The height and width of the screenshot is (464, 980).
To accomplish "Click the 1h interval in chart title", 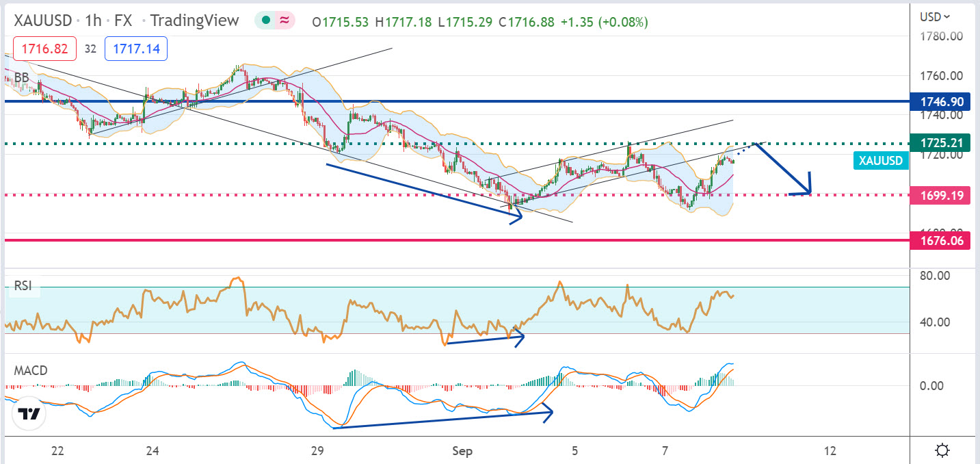I will [95, 21].
